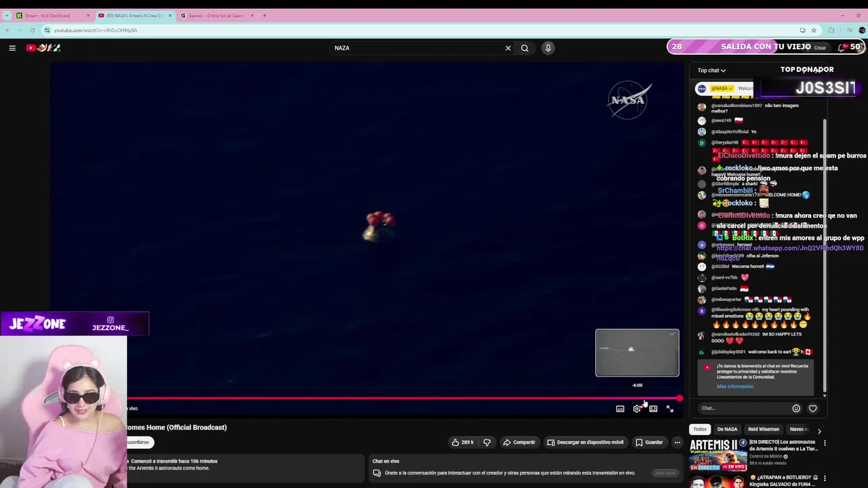
Task: Open browser extensions puzzle icon
Action: click(x=831, y=30)
